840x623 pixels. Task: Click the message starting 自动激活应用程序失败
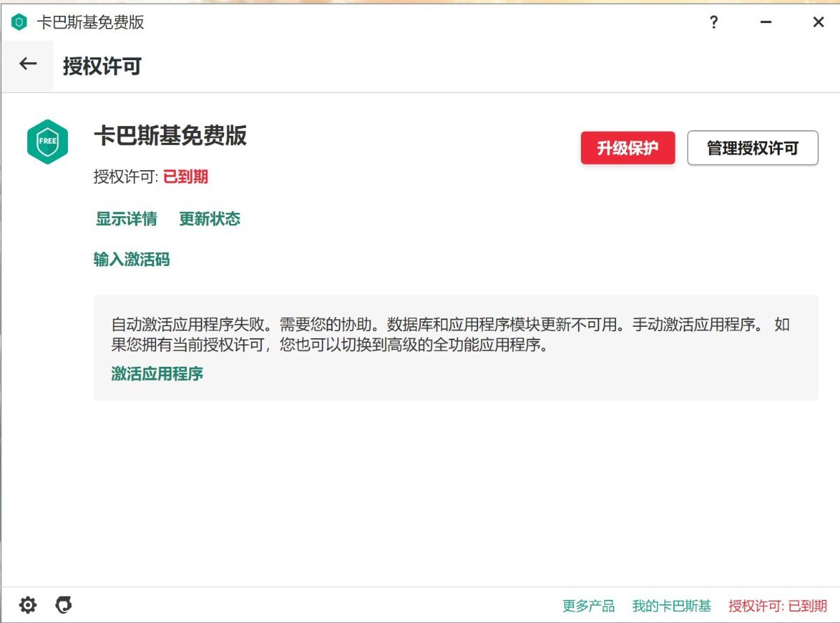click(451, 335)
